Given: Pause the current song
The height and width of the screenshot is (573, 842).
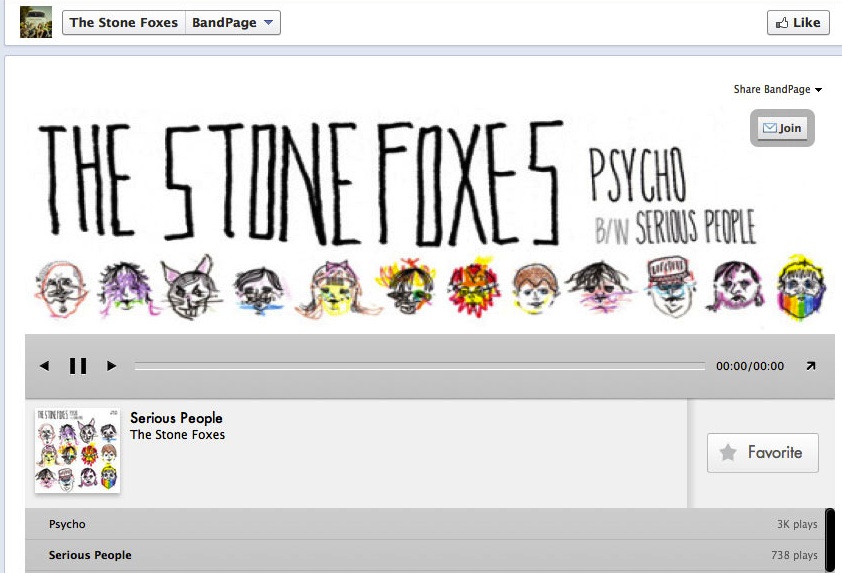Looking at the screenshot, I should tap(78, 366).
